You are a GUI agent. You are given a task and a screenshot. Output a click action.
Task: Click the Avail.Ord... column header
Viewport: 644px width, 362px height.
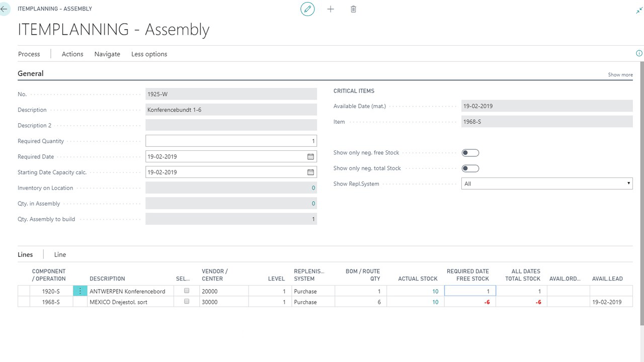pos(565,279)
